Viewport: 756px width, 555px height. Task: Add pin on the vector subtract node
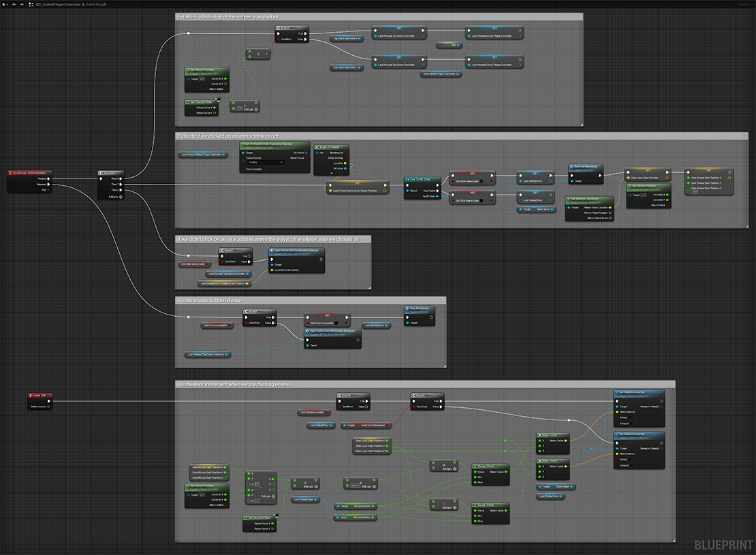(268, 496)
